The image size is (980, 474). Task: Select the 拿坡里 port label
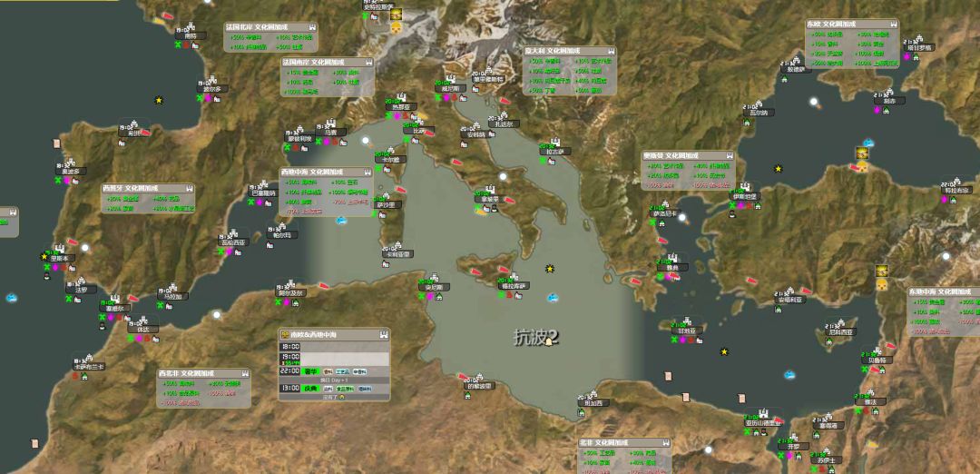pyautogui.click(x=490, y=200)
